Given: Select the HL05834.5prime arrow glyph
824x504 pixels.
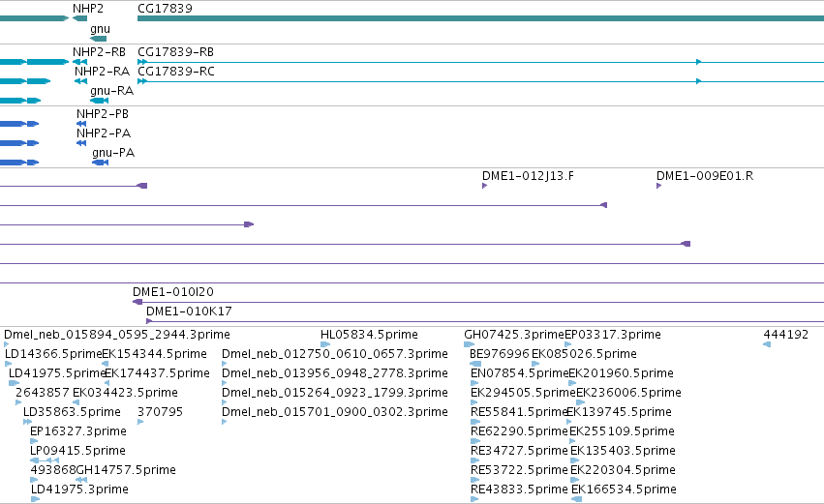Looking at the screenshot, I should coord(325,344).
